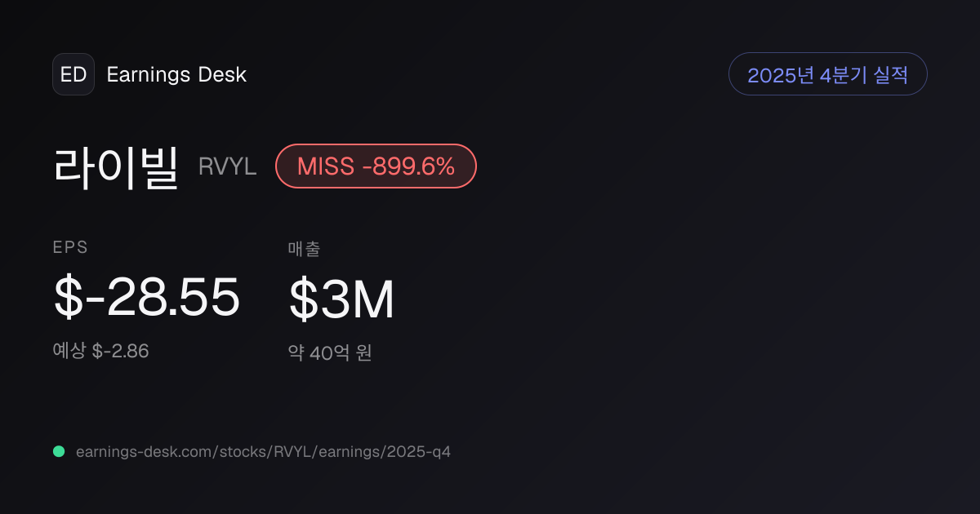Click the -899.6% percentage in pill
The image size is (980, 514).
(408, 166)
